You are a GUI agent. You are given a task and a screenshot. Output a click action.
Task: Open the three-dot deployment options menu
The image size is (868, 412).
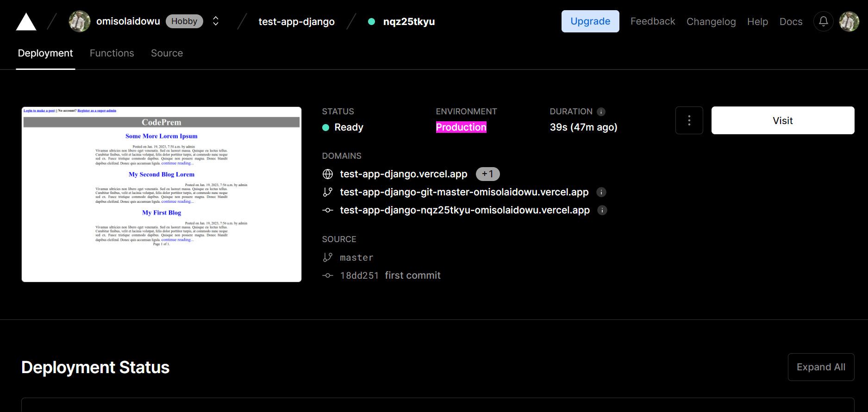(x=689, y=120)
